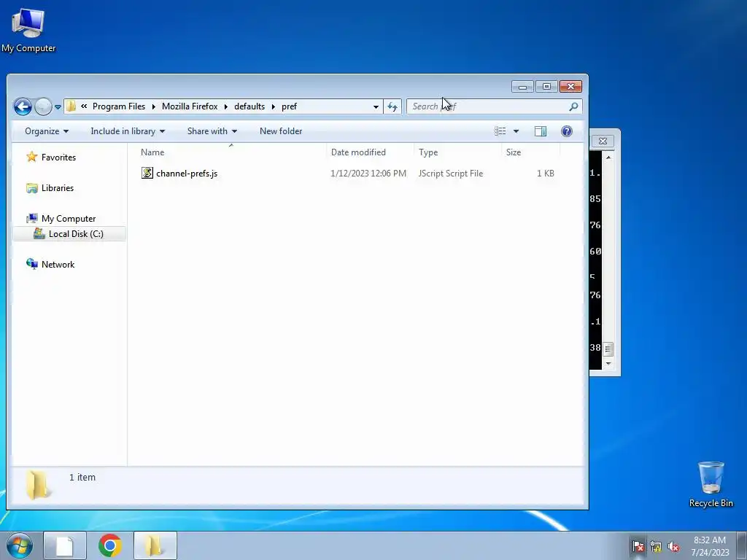
Task: Click the channel-prefs.js script file icon
Action: [147, 173]
